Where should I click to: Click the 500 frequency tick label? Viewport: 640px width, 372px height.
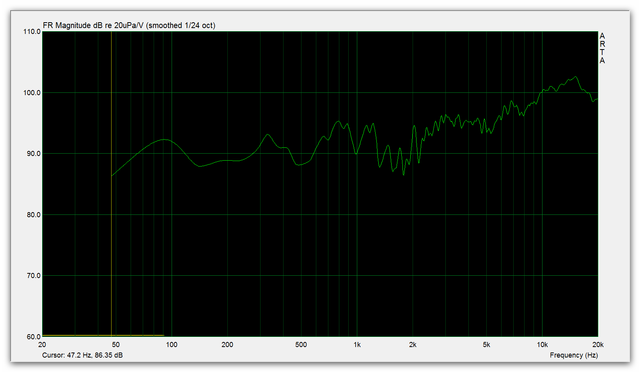click(x=301, y=345)
